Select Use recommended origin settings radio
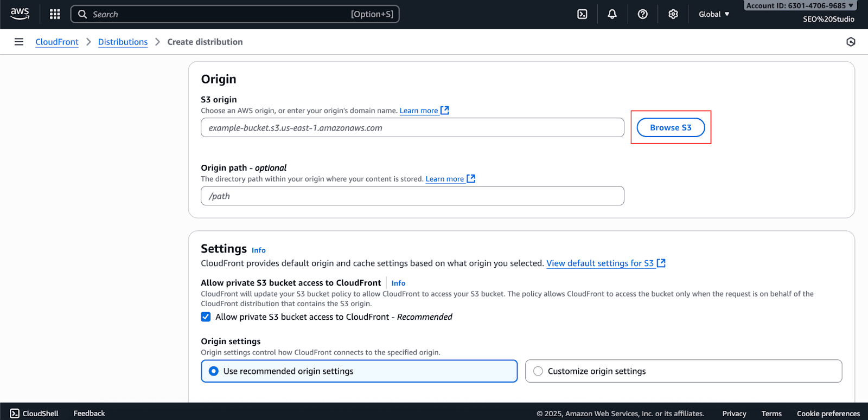The image size is (868, 420). point(214,371)
